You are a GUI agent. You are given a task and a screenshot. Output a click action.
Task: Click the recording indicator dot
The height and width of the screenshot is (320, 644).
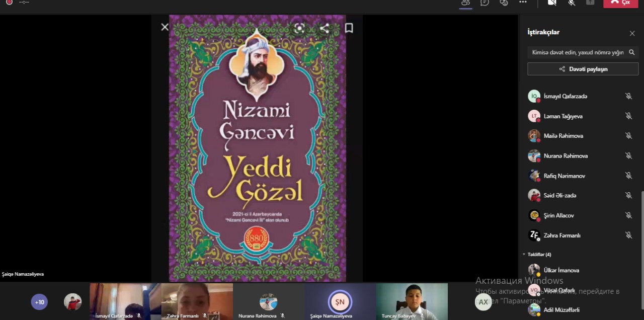click(9, 2)
